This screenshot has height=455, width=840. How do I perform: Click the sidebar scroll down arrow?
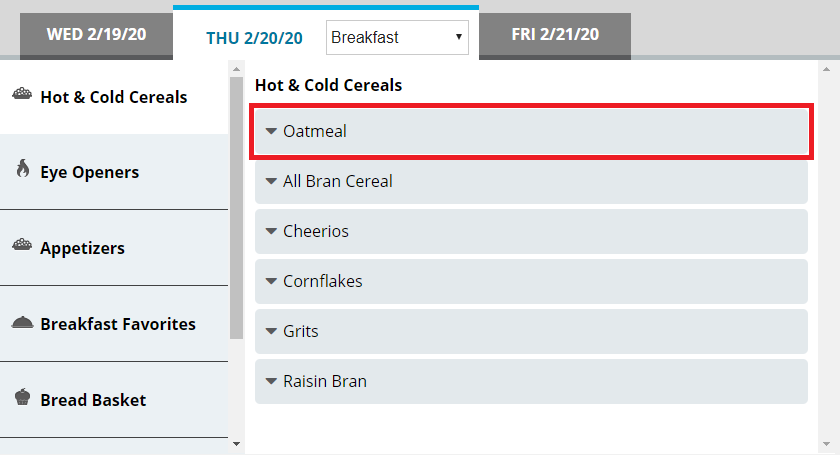tap(236, 441)
